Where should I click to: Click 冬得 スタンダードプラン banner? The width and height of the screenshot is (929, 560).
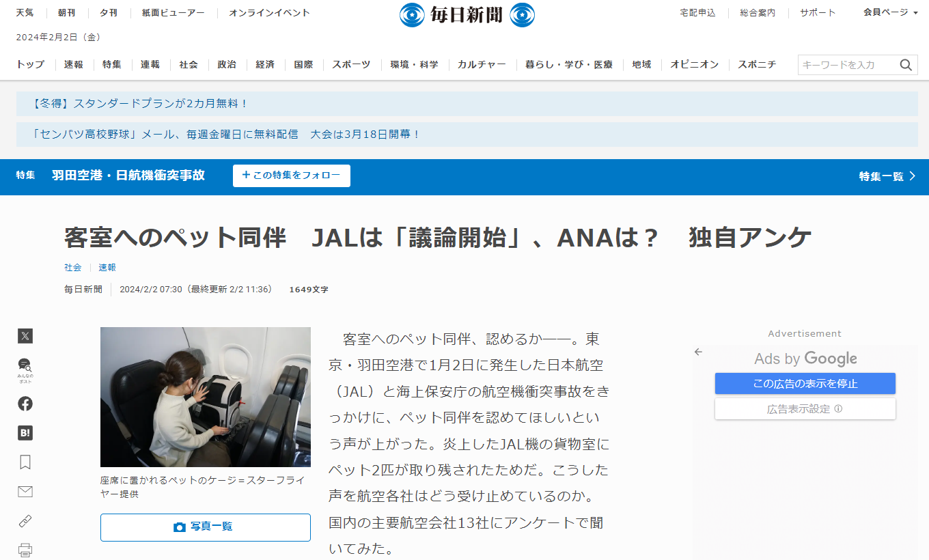(467, 104)
